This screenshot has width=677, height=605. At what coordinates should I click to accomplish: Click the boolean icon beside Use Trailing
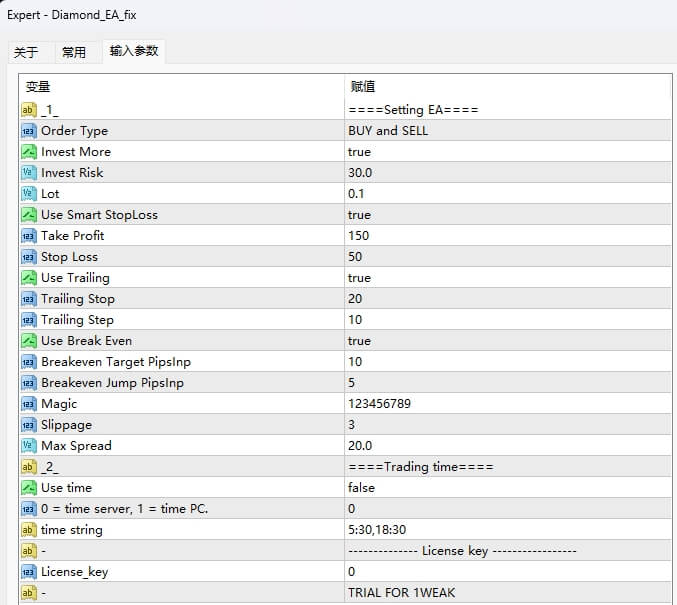[28, 278]
